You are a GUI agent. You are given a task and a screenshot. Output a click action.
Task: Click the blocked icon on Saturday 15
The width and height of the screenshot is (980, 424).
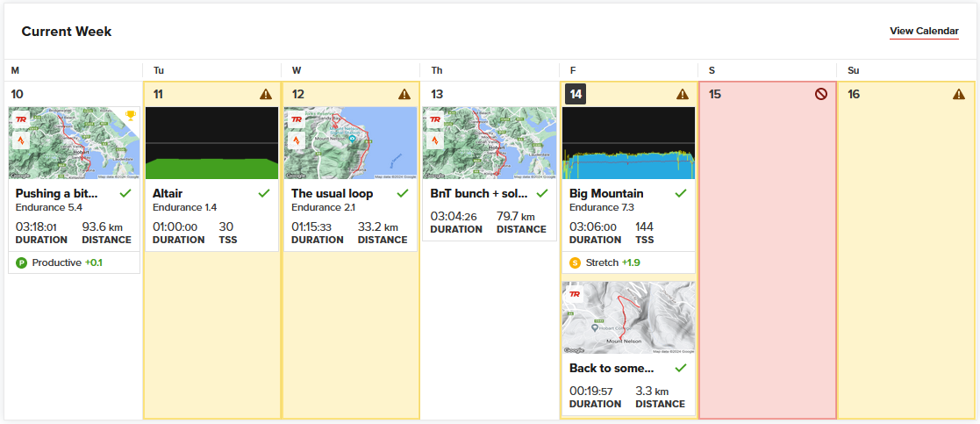pos(821,94)
